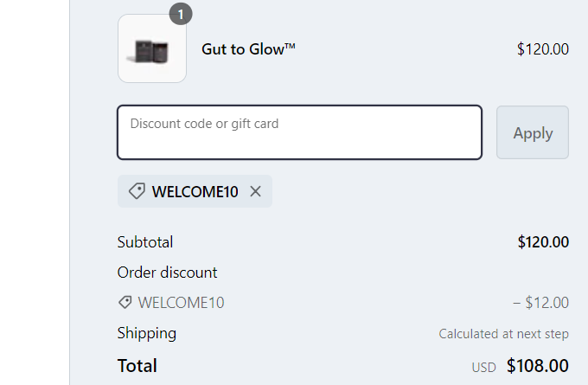Click the Gut to Glow™ product name

249,49
